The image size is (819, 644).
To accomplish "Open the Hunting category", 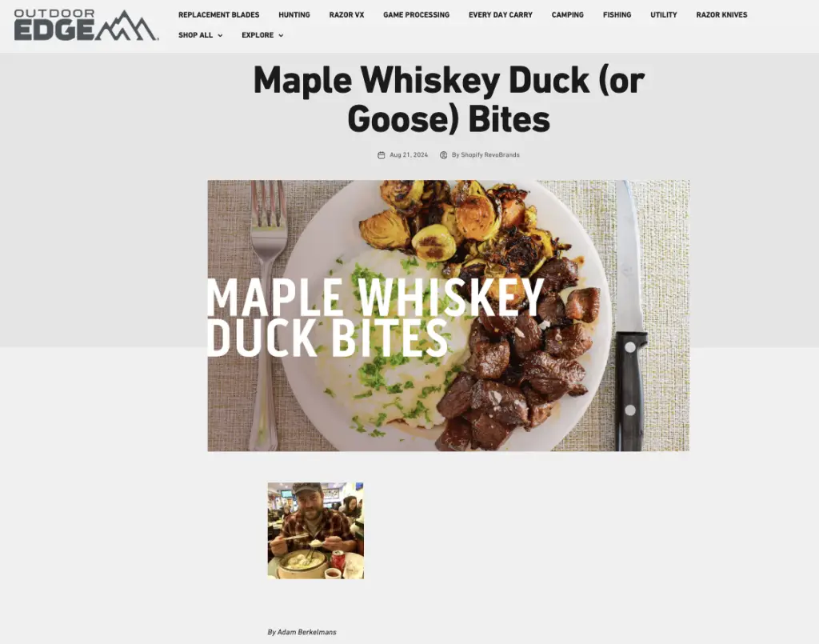I will tap(294, 14).
